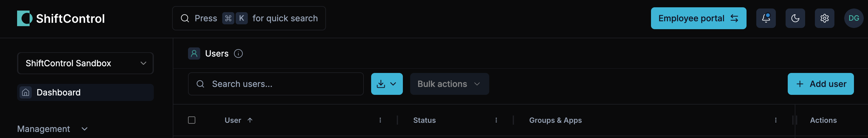The height and width of the screenshot is (138, 868).
Task: Switch to the Employee portal
Action: point(698,18)
